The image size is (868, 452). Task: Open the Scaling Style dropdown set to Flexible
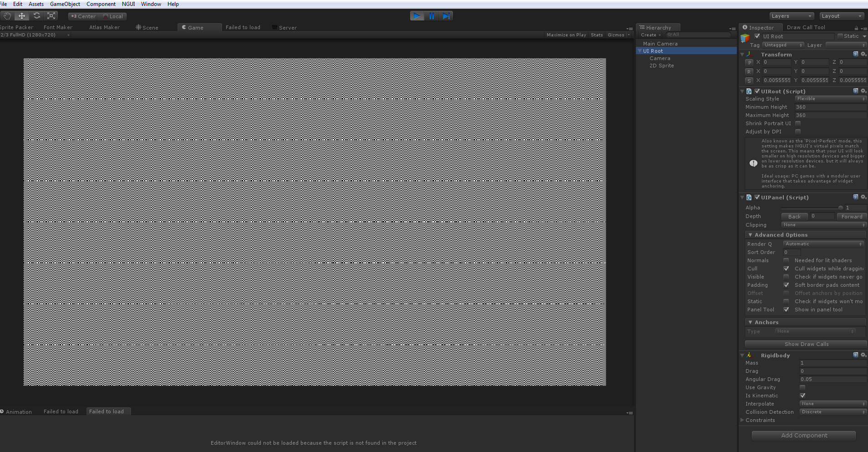point(831,99)
